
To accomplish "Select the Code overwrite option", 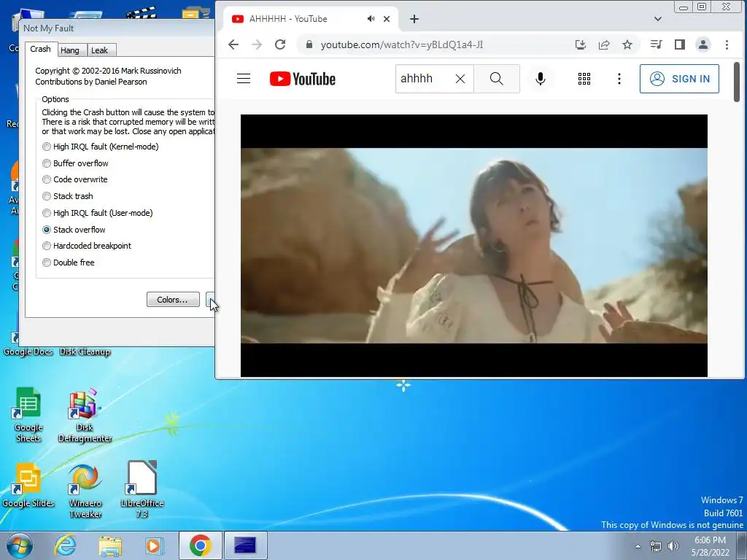I will point(75,179).
